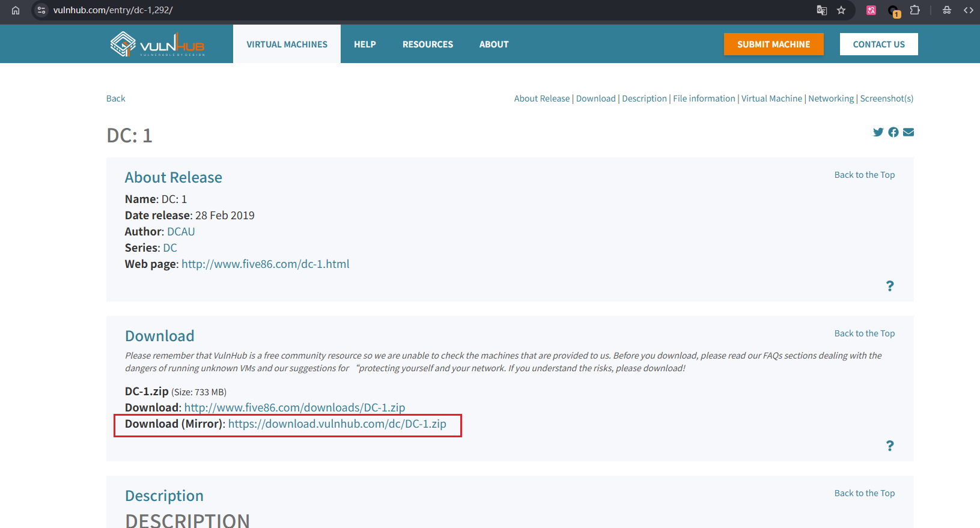Share this page on Twitter
The image size is (980, 528).
(x=878, y=132)
